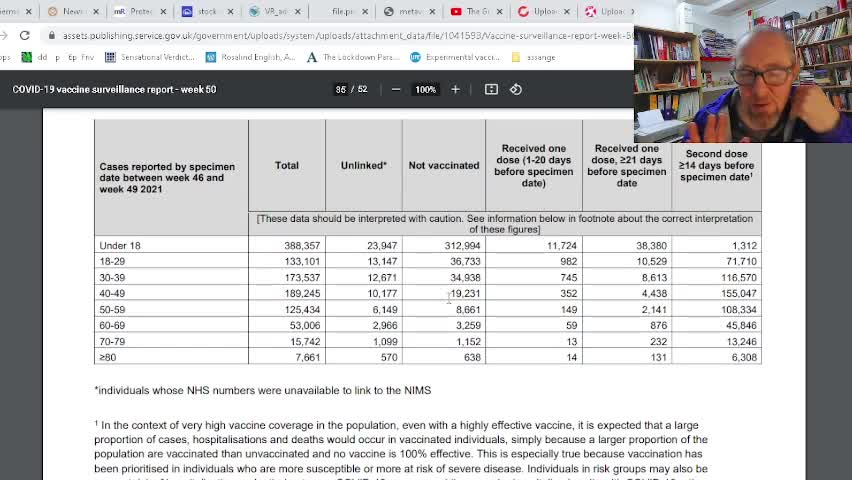The width and height of the screenshot is (852, 480).
Task: Zoom in with the PDF plus button
Action: 455,89
